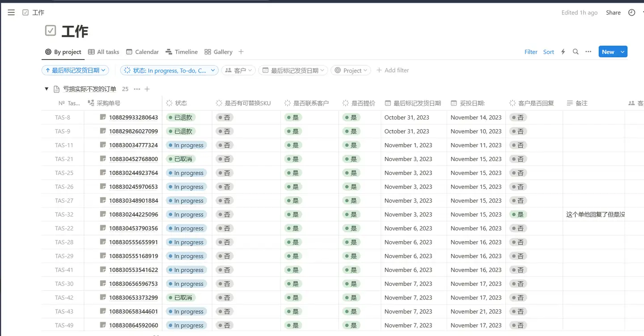Viewport: 644px width, 336px height.
Task: Open the New button dropdown arrow
Action: tap(623, 52)
